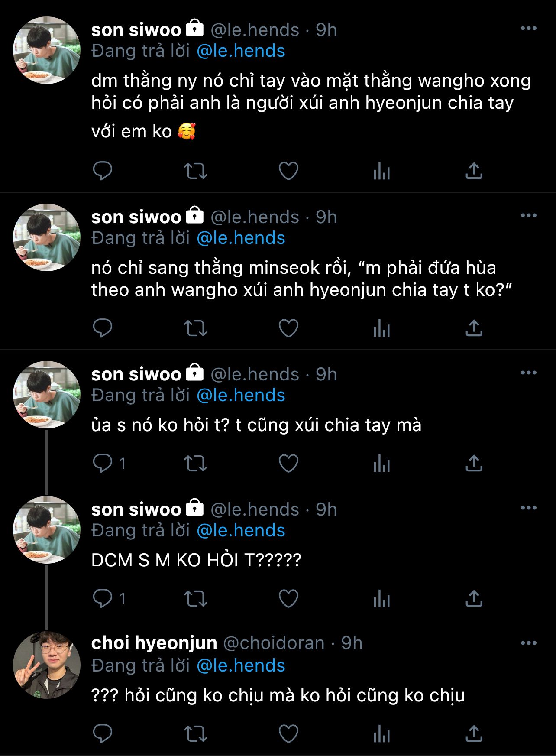Screen dimensions: 556x756
Task: Open choi hyeonjun's profile picture
Action: pyautogui.click(x=47, y=665)
